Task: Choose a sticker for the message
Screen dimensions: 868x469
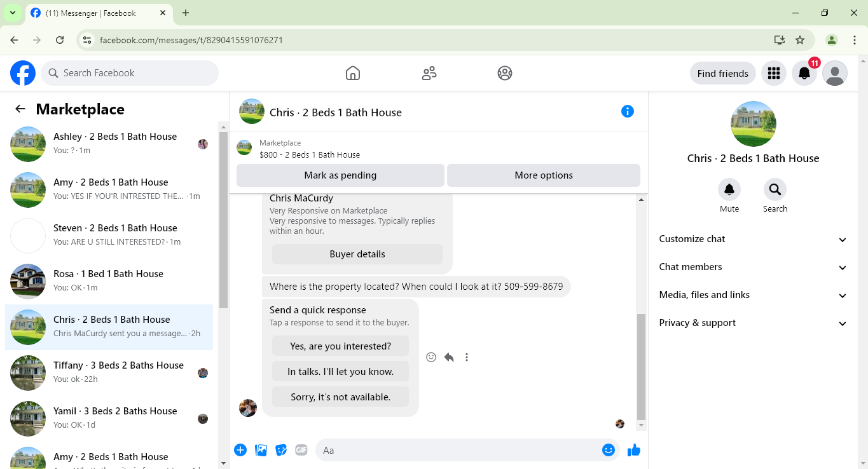Action: click(x=281, y=451)
